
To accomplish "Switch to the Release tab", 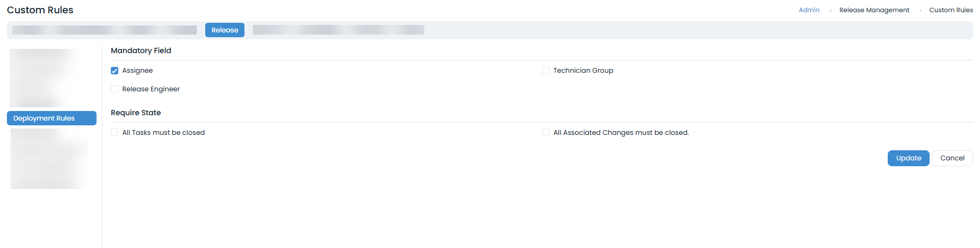I will point(225,30).
